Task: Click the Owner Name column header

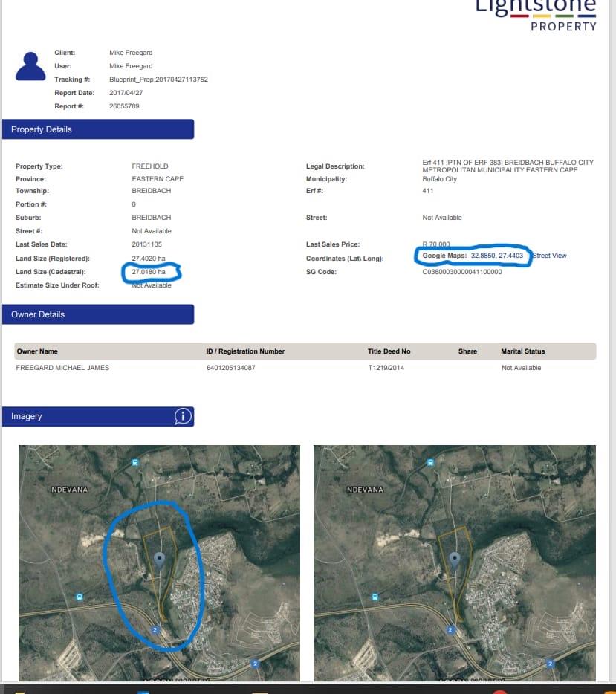Action: point(37,351)
